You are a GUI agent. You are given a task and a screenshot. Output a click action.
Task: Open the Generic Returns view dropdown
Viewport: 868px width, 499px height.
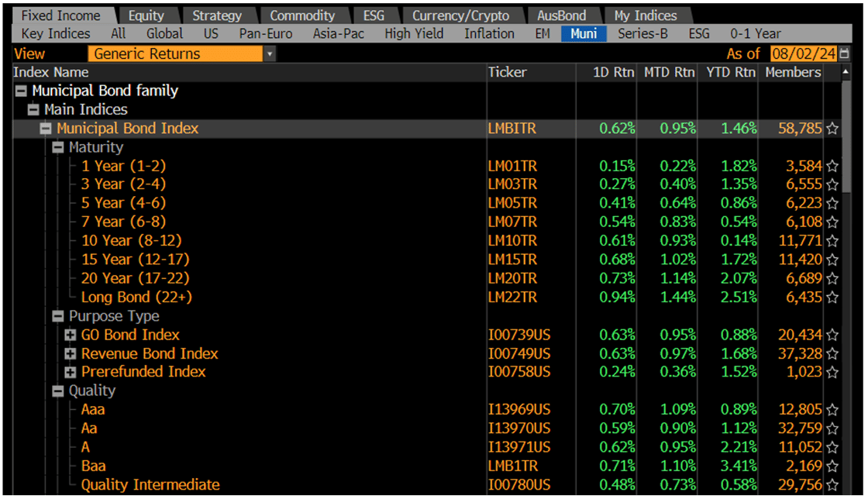pos(269,53)
